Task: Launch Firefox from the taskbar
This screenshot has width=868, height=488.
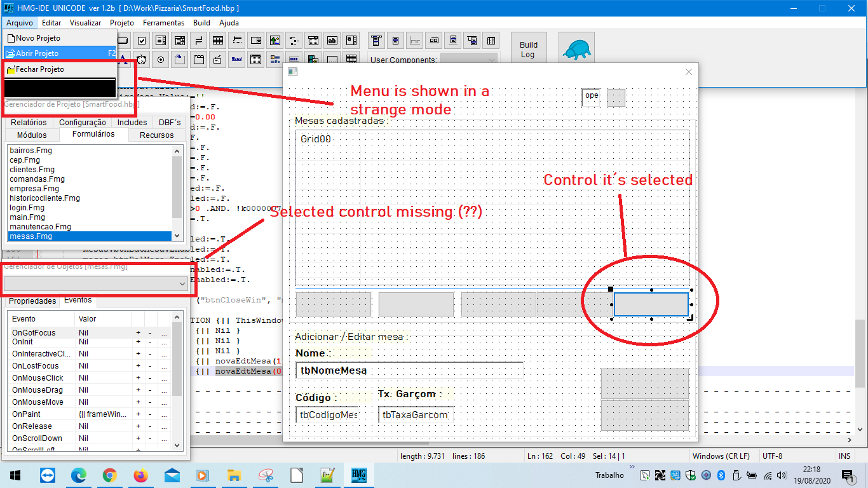Action: (x=140, y=475)
